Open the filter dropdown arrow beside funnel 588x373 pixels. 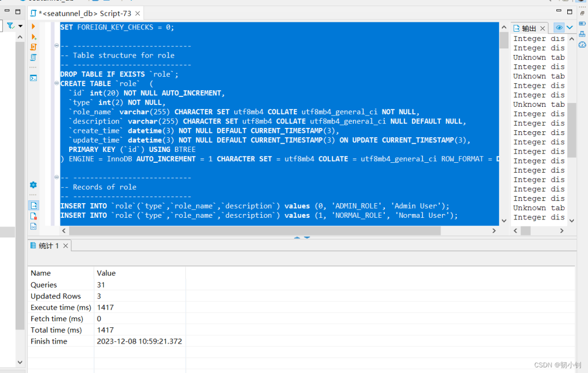pyautogui.click(x=21, y=26)
